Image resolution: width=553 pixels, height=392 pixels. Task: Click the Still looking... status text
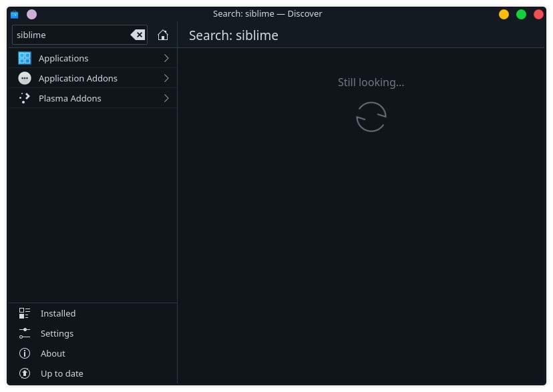[x=371, y=83]
